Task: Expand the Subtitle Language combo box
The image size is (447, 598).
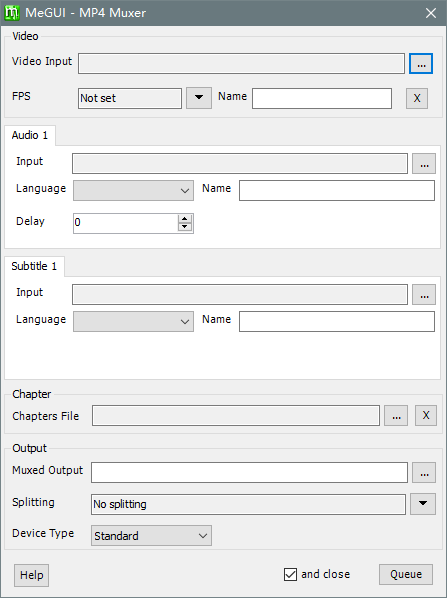Action: coord(133,321)
